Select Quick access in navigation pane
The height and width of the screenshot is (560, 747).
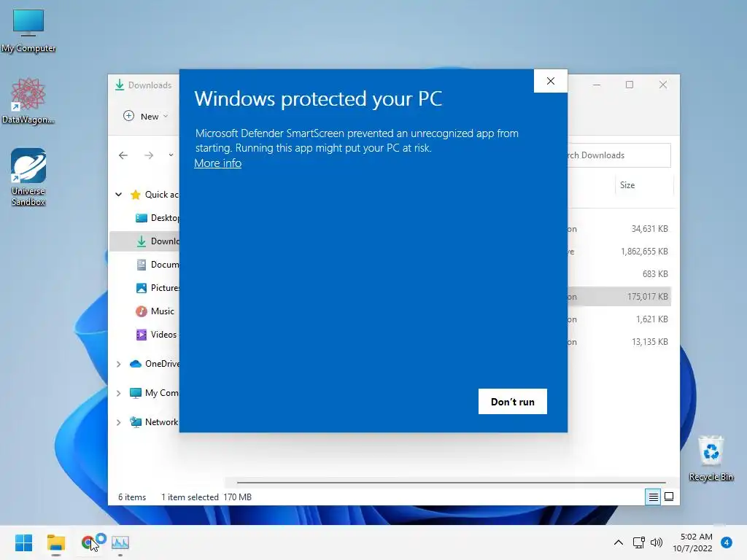coord(155,194)
